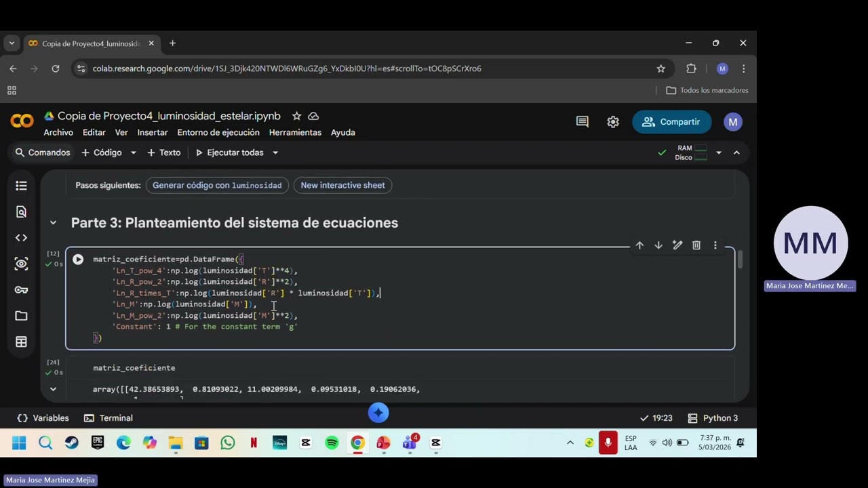Image resolution: width=868 pixels, height=488 pixels.
Task: Click Ejecutar todas button
Action: click(229, 152)
